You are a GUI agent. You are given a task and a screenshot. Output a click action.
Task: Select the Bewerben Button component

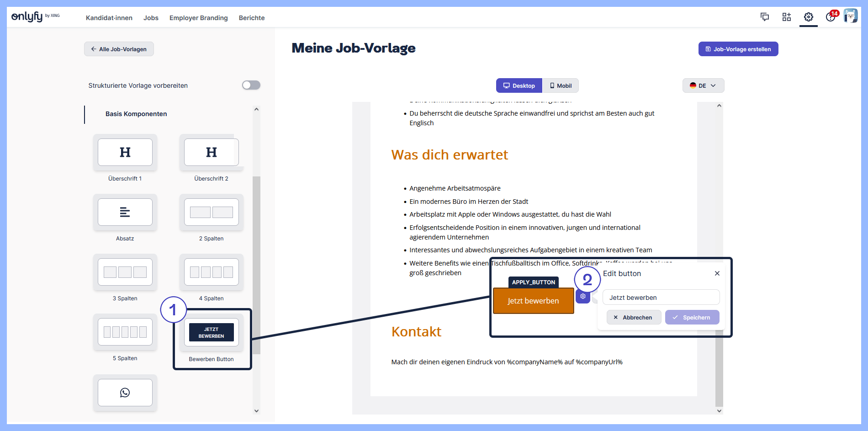(x=211, y=332)
